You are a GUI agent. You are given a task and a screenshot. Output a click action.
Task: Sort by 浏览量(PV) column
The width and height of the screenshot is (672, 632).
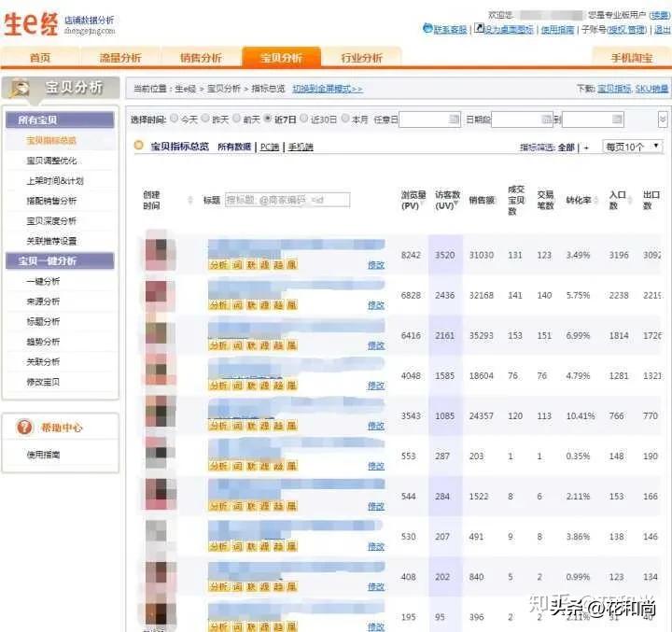click(x=413, y=200)
